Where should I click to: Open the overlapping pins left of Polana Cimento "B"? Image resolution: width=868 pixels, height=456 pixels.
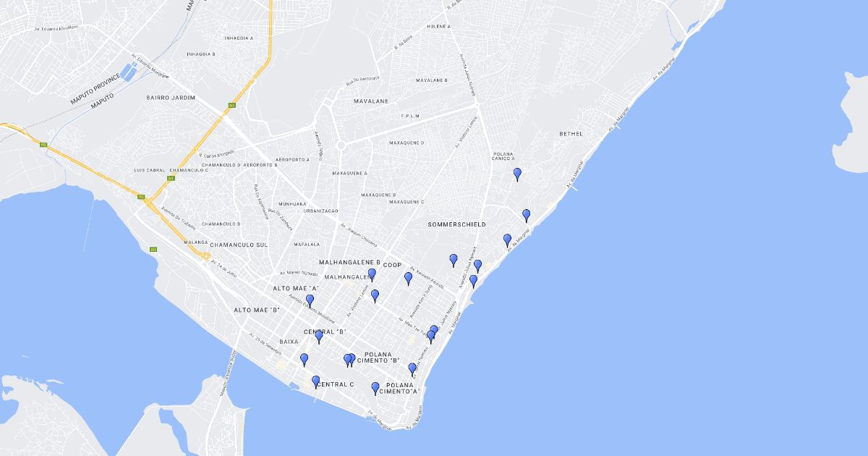click(349, 360)
